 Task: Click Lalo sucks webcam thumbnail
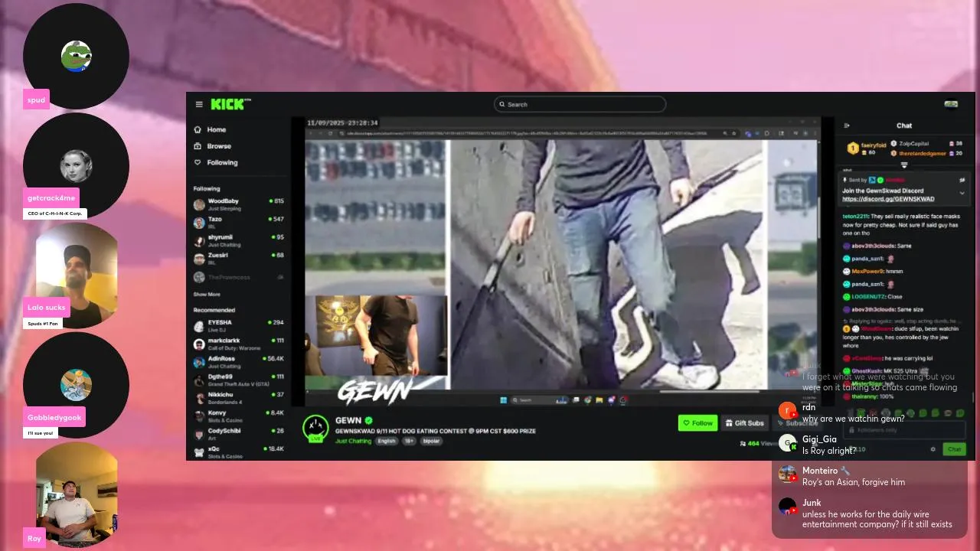(77, 275)
